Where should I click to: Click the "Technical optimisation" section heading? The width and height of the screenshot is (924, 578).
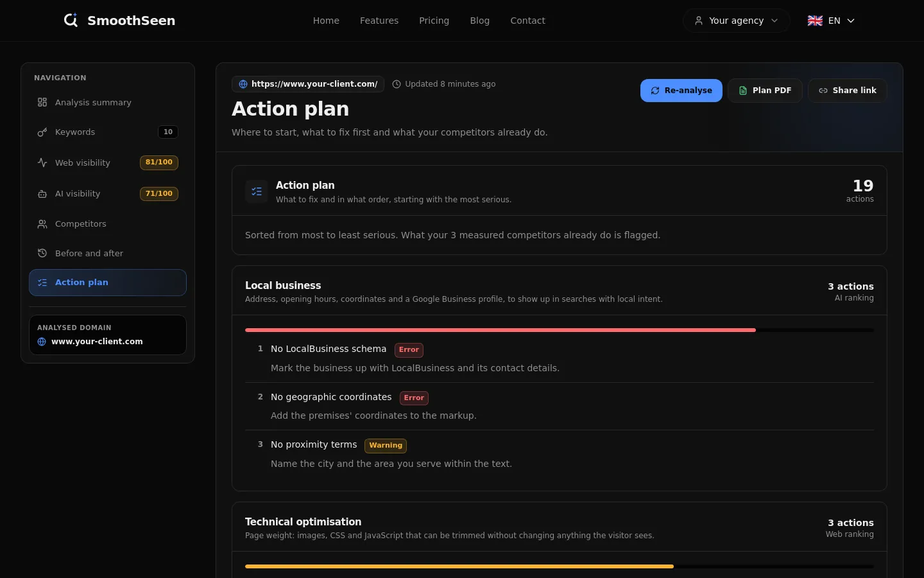click(x=303, y=522)
